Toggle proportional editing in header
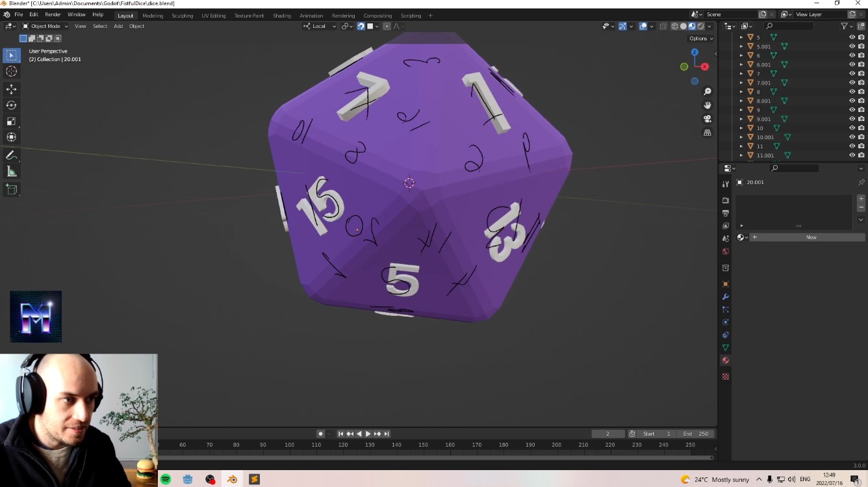 coord(387,26)
